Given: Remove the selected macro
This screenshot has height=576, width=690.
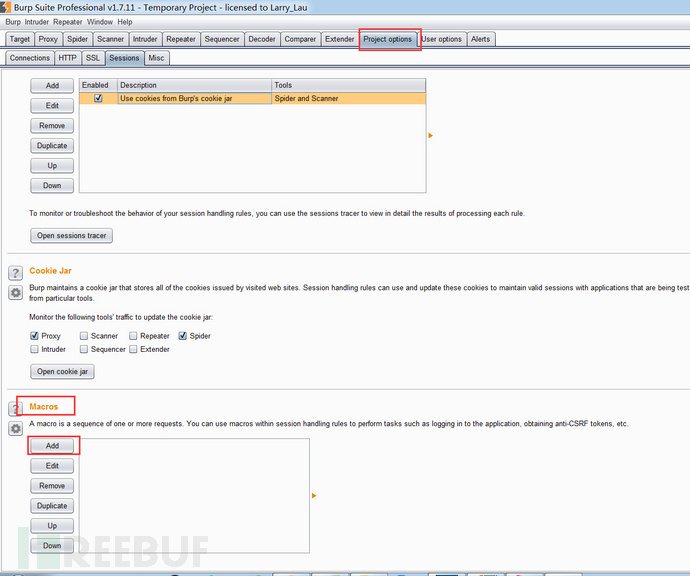Looking at the screenshot, I should (52, 486).
